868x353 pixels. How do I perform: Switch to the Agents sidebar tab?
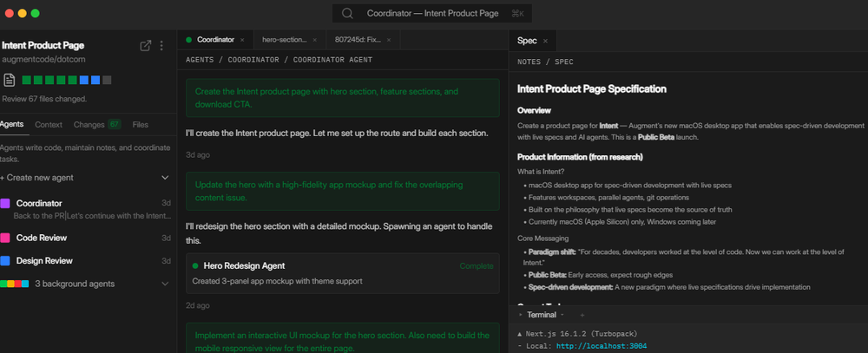click(11, 125)
